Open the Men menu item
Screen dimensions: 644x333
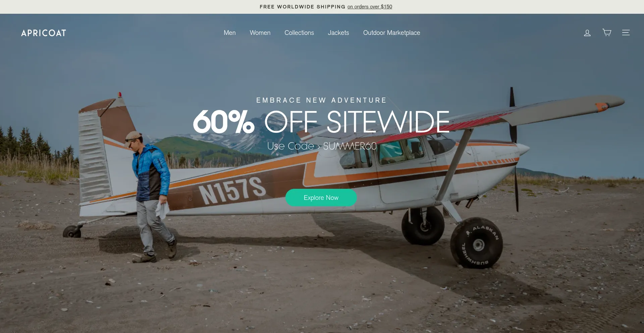click(x=230, y=33)
